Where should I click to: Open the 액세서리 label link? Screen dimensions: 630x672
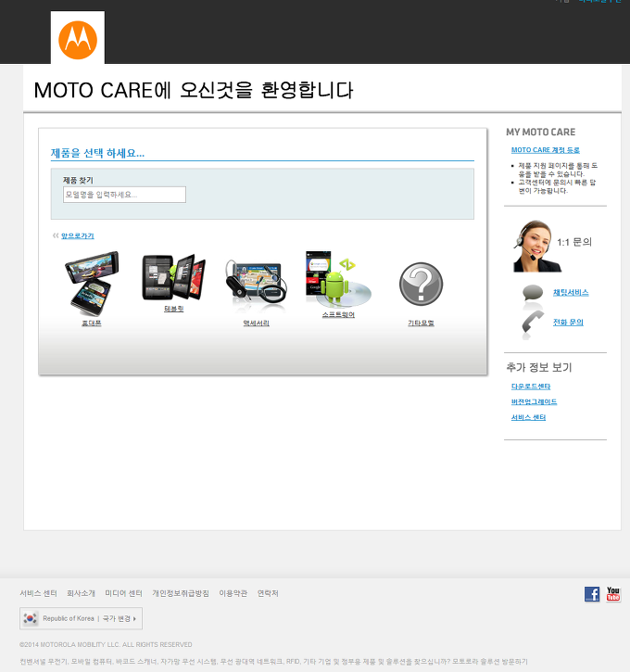(x=256, y=323)
